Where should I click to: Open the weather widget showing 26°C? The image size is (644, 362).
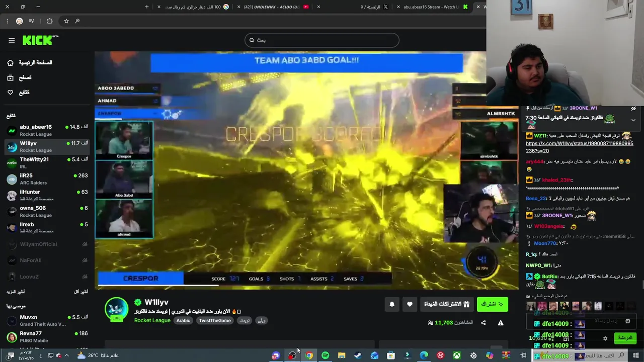pyautogui.click(x=98, y=355)
